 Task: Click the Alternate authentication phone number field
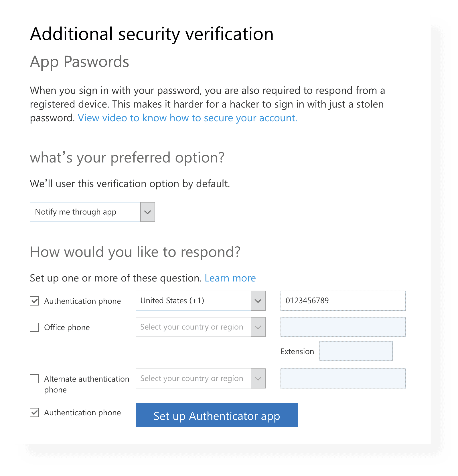pyautogui.click(x=343, y=378)
